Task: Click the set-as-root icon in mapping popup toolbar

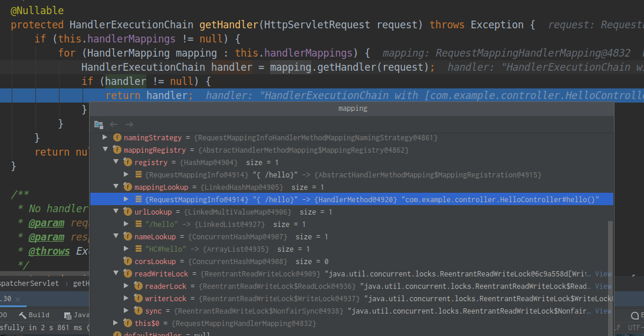Action: pos(98,124)
